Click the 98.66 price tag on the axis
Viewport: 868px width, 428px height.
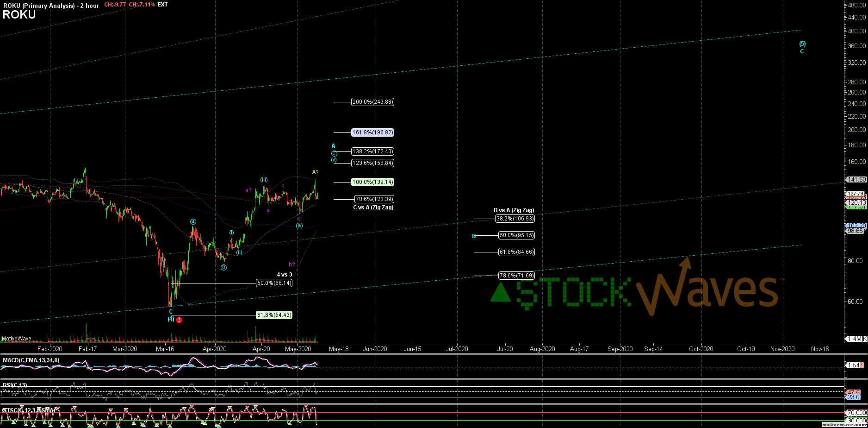point(855,231)
